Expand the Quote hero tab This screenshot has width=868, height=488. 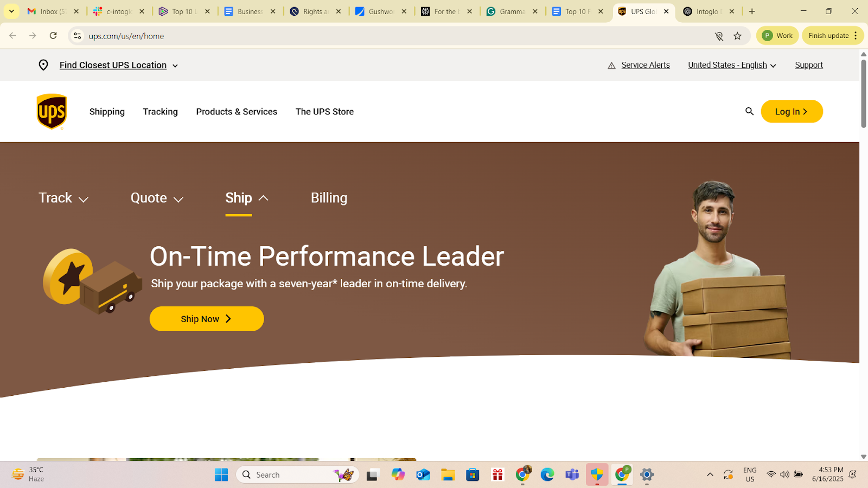(157, 198)
